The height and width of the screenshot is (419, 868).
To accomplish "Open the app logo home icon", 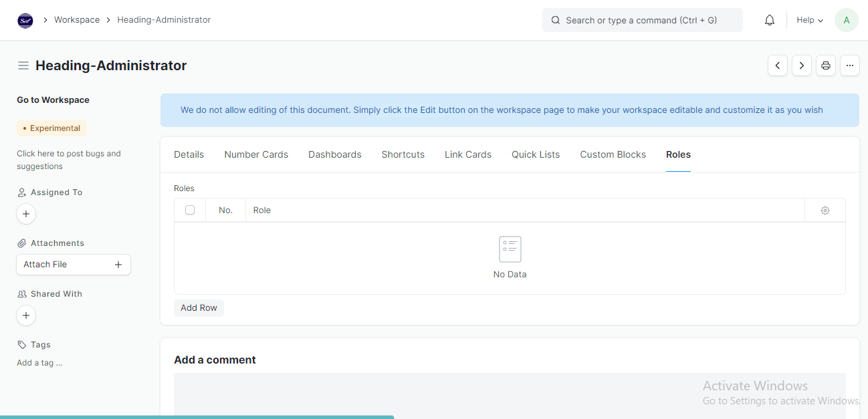I will (x=25, y=20).
